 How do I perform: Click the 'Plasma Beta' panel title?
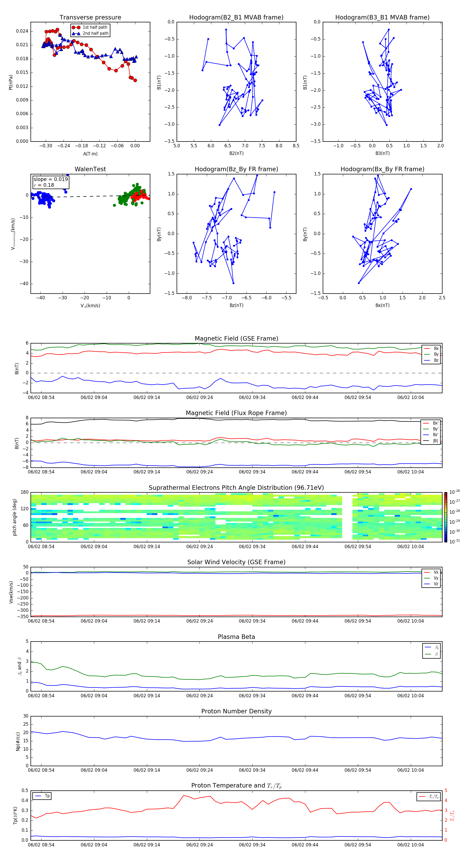(236, 637)
